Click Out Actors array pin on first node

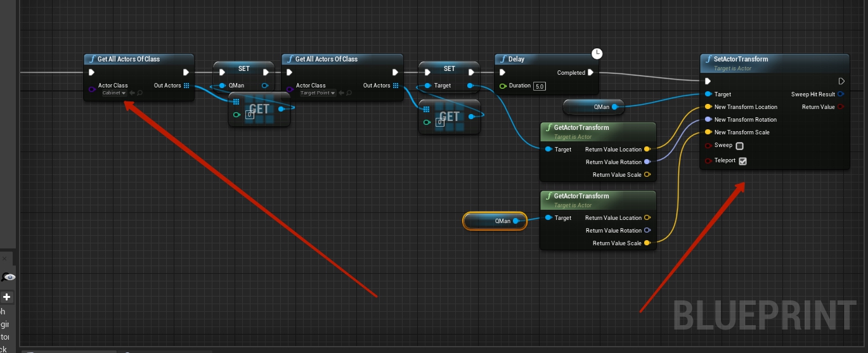pos(186,86)
